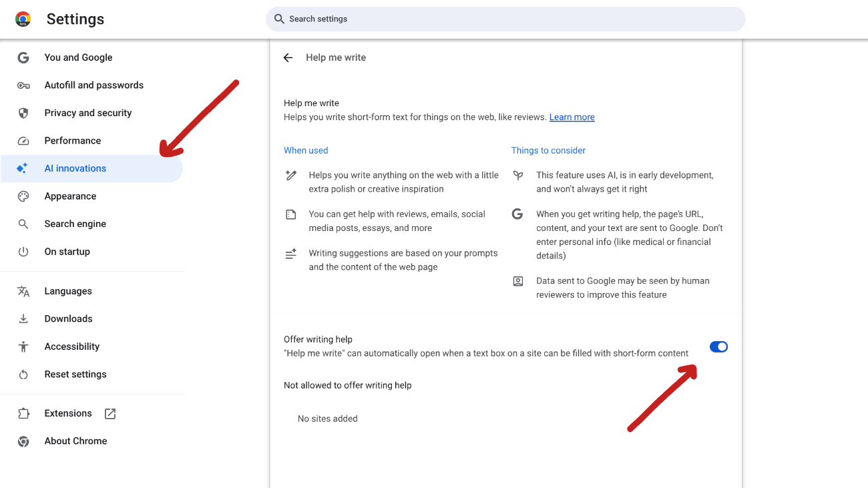Screen dimensions: 868x488
Task: Select the Performance speedometer icon
Action: pyautogui.click(x=23, y=140)
